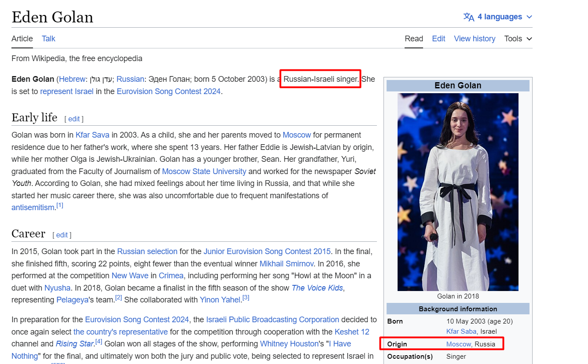Click the Hebrew language link
Screen dimensions: 588x364
pos(72,79)
